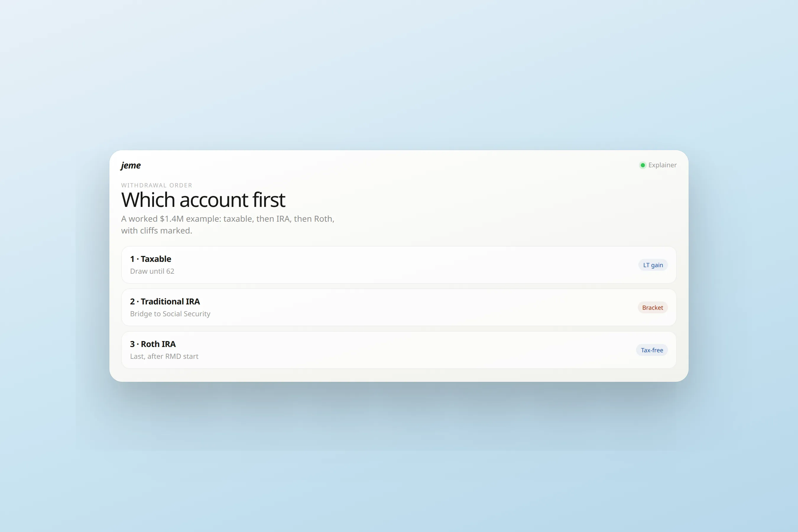This screenshot has height=532, width=798.
Task: Click the LT gain badge
Action: click(x=653, y=265)
